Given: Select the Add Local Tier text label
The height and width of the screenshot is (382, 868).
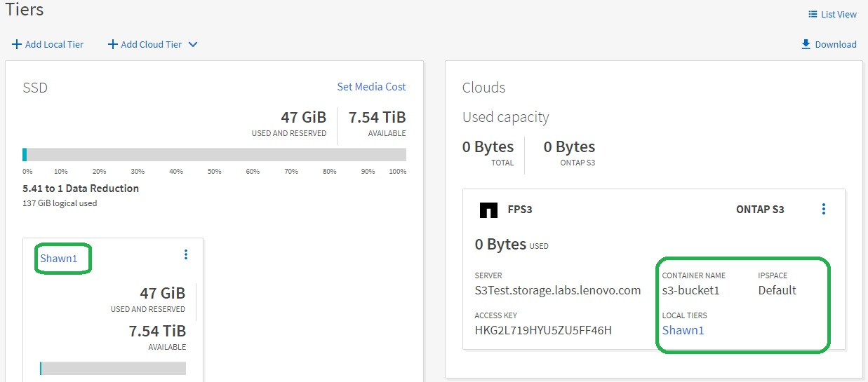Looking at the screenshot, I should click(54, 45).
